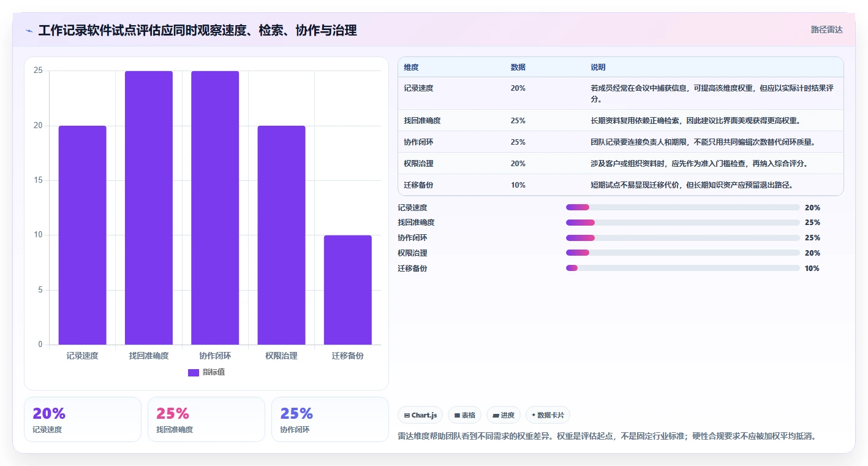Click the 20% 记录速度 data card
Image resolution: width=868 pixels, height=466 pixels.
pos(83,419)
